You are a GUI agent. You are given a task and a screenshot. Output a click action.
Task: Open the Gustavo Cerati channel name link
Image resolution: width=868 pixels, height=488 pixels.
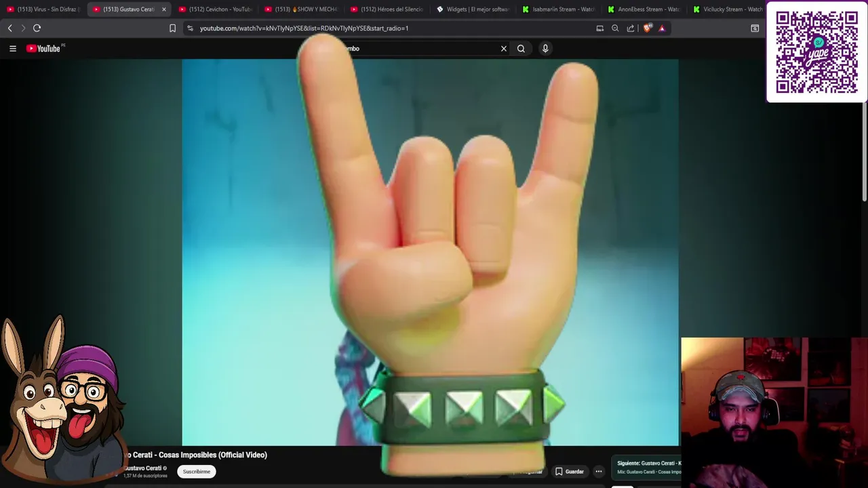(143, 468)
